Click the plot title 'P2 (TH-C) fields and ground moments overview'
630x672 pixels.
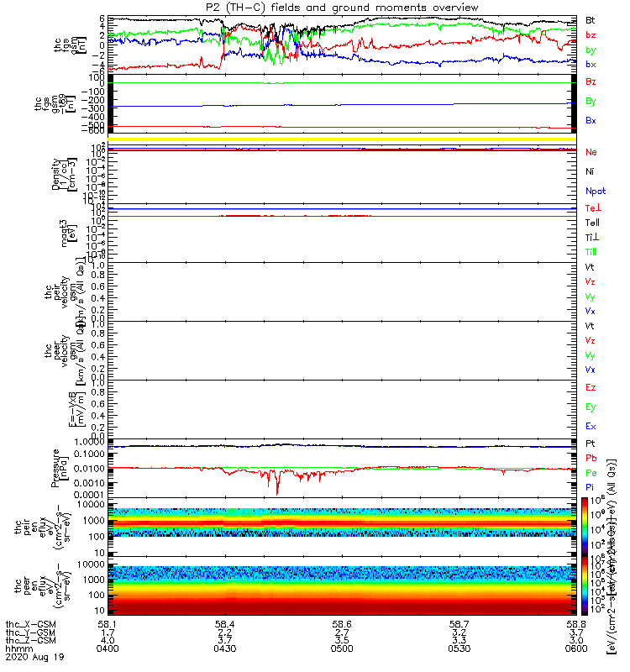pyautogui.click(x=342, y=8)
